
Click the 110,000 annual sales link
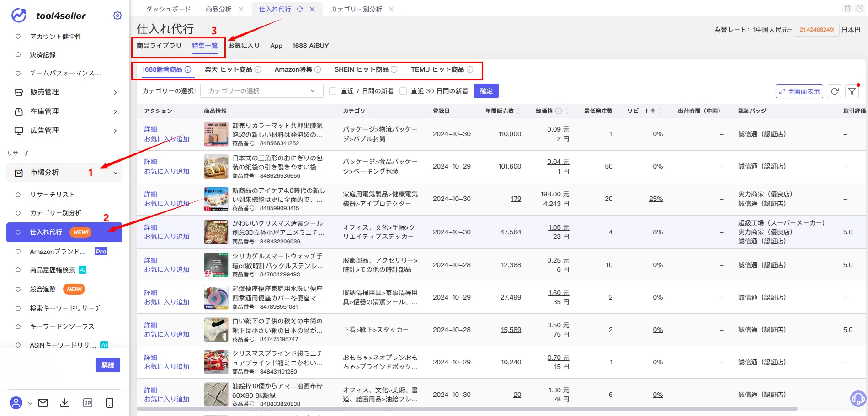pyautogui.click(x=510, y=134)
